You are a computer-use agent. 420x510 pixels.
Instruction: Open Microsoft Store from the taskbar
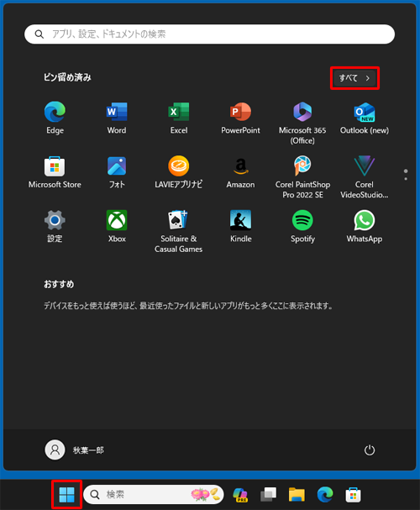click(x=353, y=495)
